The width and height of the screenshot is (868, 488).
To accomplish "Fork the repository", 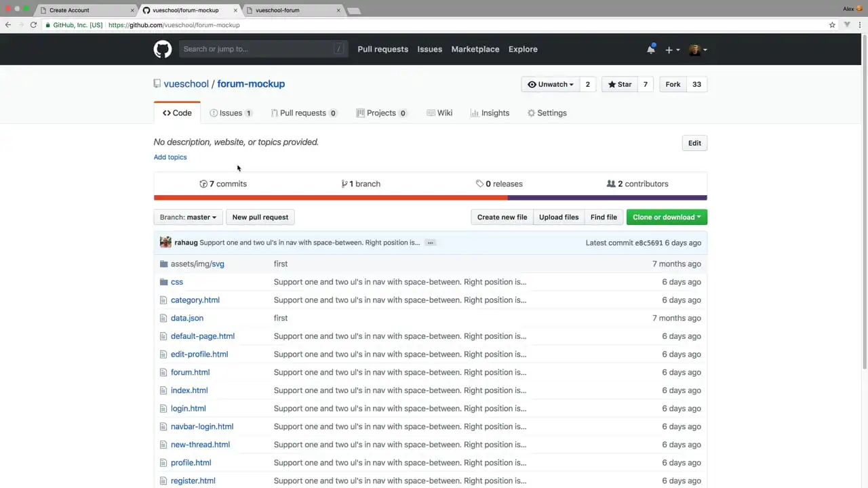I will coord(673,85).
